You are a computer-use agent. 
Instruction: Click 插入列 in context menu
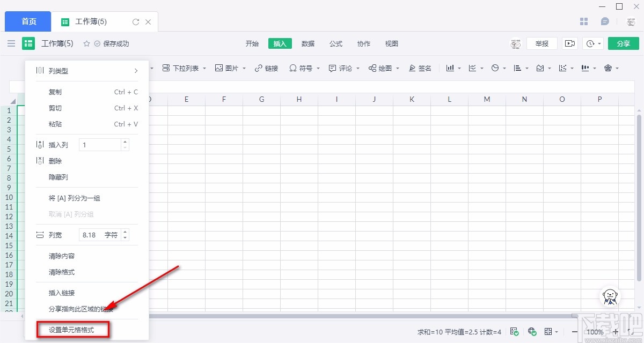(58, 145)
